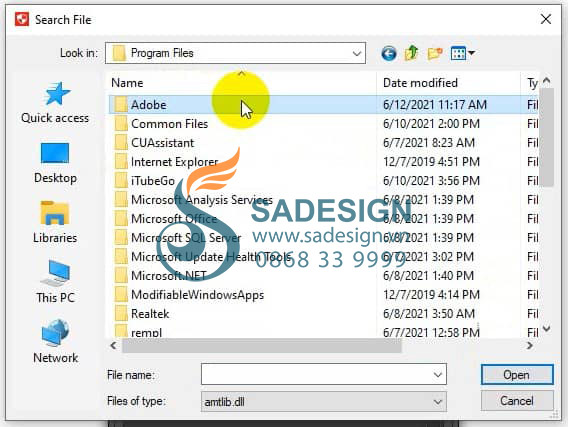Select Desktop in the places bar
Screen dimensions: 568x427
55,163
